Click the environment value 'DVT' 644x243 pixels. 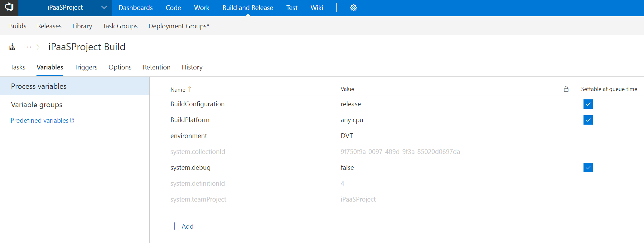click(347, 136)
